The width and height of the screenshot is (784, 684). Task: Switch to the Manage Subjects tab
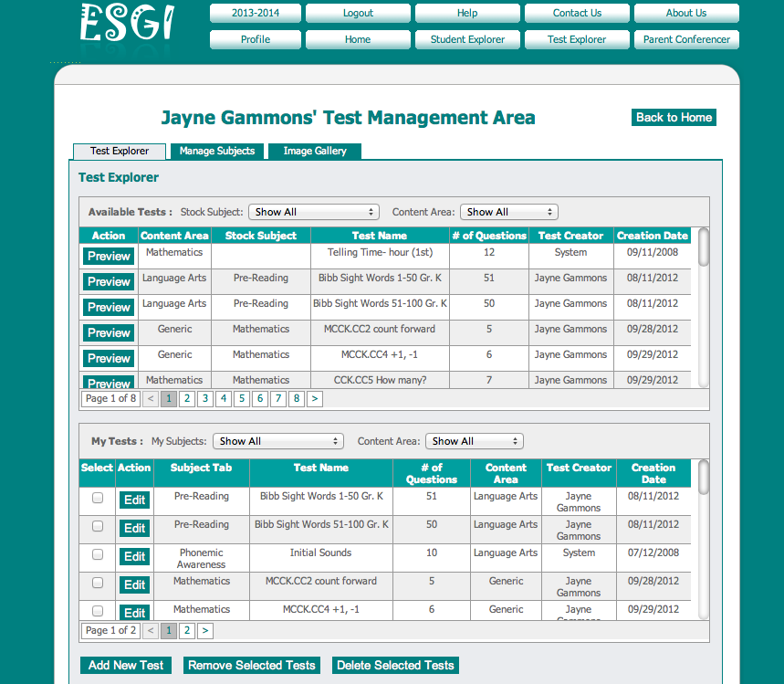(216, 152)
